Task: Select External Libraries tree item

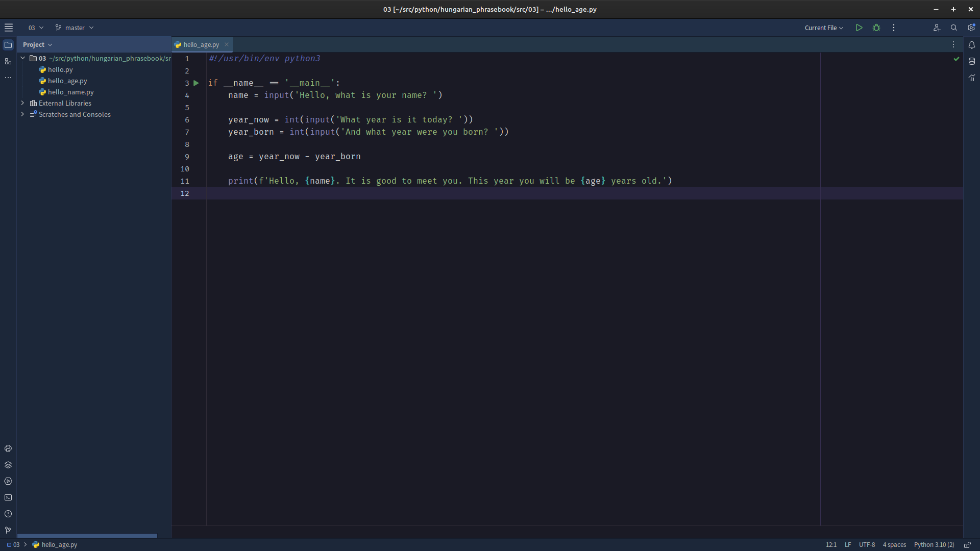Action: [x=65, y=103]
